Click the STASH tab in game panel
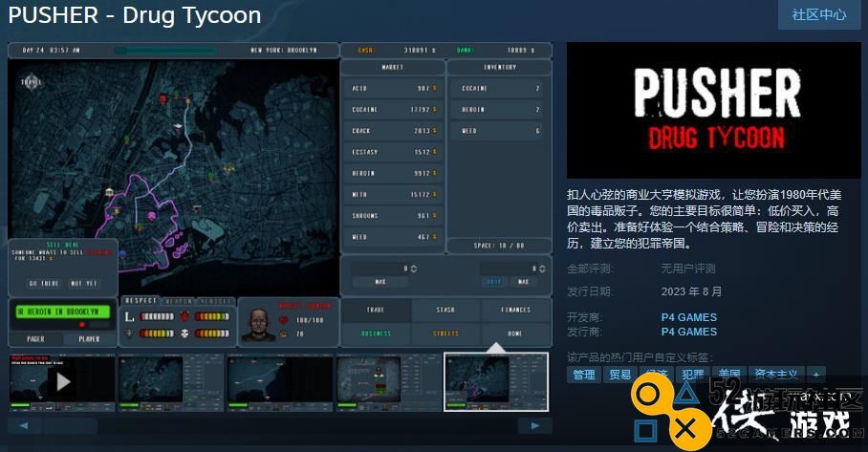This screenshot has width=868, height=452. tap(445, 310)
